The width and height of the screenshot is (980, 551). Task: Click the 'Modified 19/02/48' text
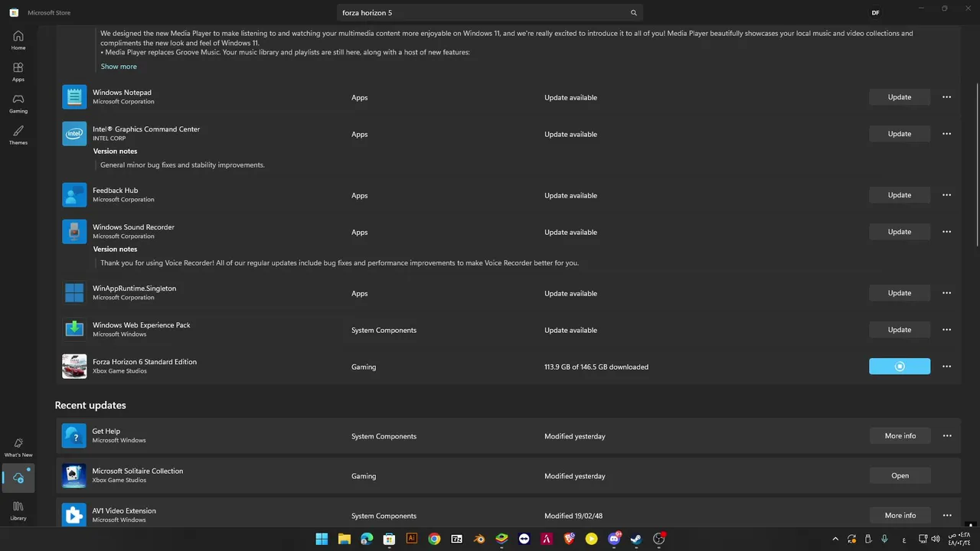[573, 516]
